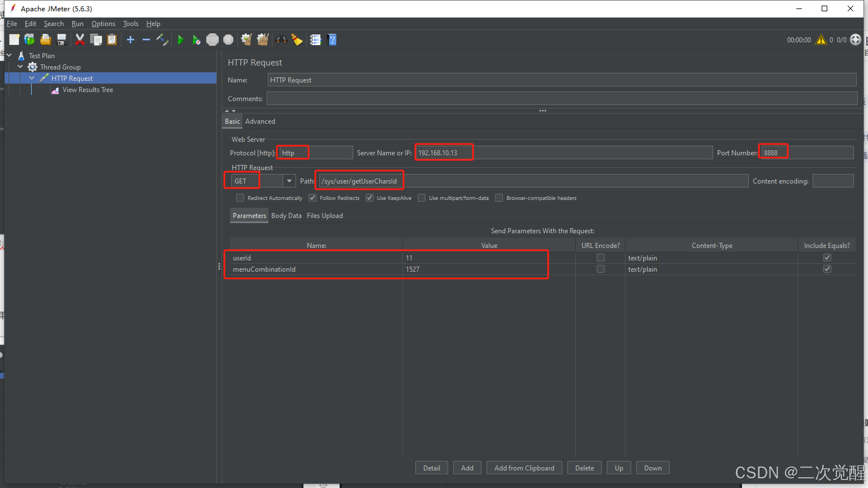Open the Tools menu
The height and width of the screenshot is (488, 868).
(x=131, y=24)
